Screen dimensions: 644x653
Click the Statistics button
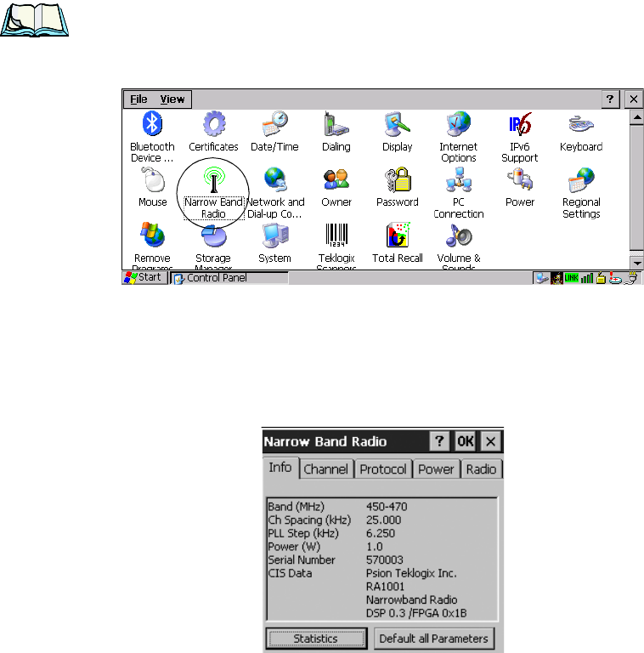pyautogui.click(x=316, y=639)
